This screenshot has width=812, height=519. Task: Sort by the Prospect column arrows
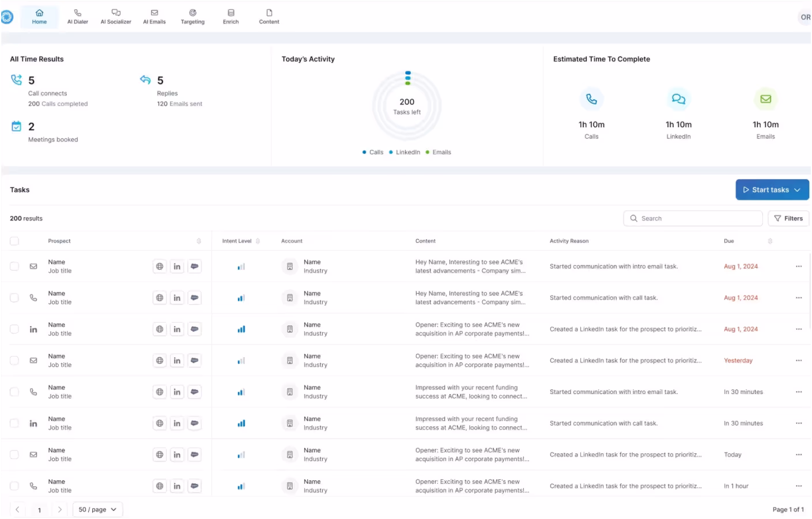[199, 241]
